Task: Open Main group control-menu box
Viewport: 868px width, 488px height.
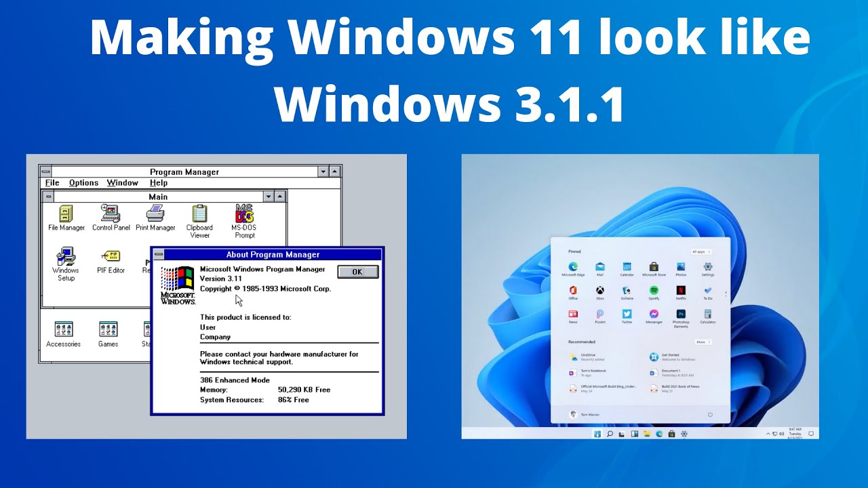Action: click(48, 197)
